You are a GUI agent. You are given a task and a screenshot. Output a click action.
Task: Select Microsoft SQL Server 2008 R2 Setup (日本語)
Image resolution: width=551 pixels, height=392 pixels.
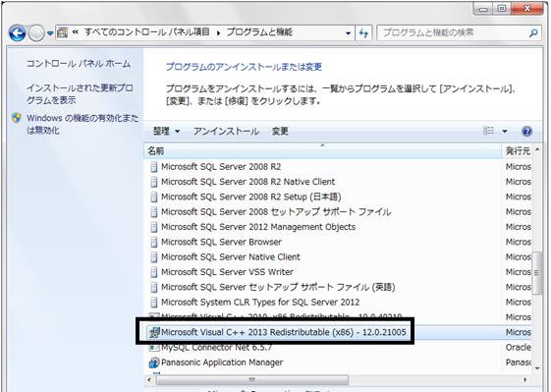click(x=339, y=196)
